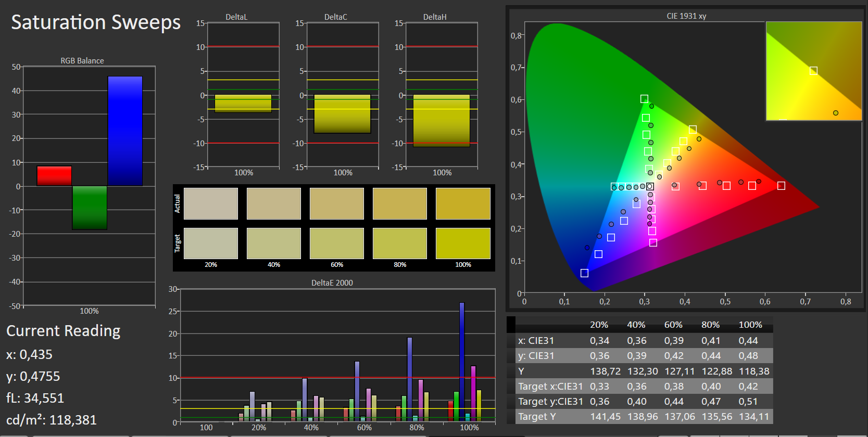868x437 pixels.
Task: Select the 80% Target color swatch
Action: pyautogui.click(x=400, y=243)
